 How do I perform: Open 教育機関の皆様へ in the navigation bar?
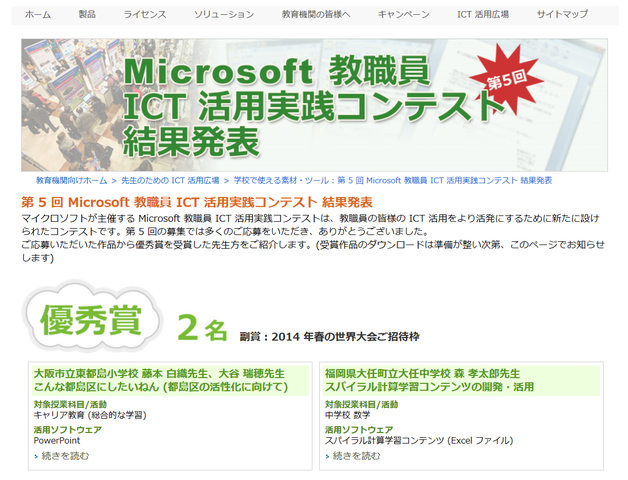tap(316, 14)
